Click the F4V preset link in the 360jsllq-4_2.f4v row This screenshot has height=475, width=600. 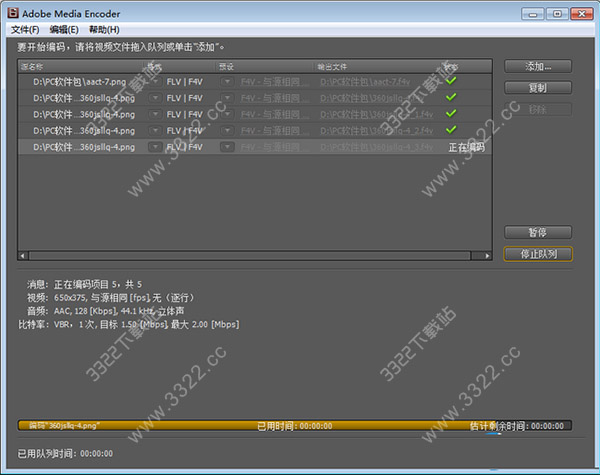[x=275, y=131]
